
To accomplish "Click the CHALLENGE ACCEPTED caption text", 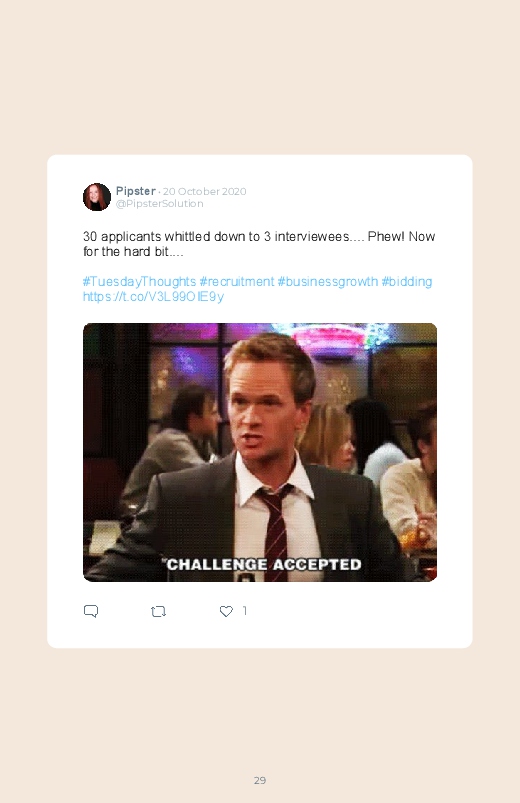I will pyautogui.click(x=264, y=564).
